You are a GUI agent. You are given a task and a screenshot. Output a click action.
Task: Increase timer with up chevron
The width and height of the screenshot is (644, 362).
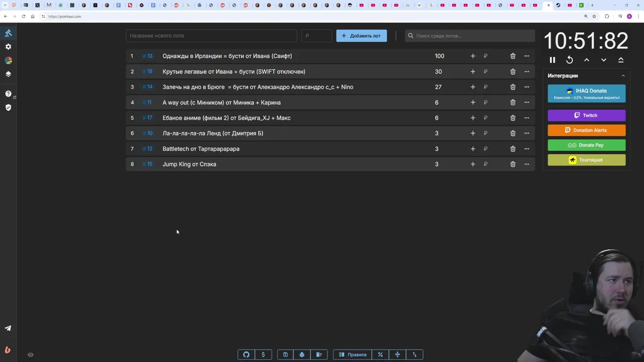(587, 60)
